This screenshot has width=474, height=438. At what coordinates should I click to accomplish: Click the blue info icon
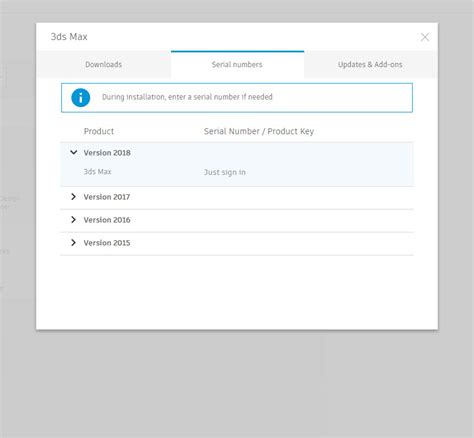tap(81, 98)
